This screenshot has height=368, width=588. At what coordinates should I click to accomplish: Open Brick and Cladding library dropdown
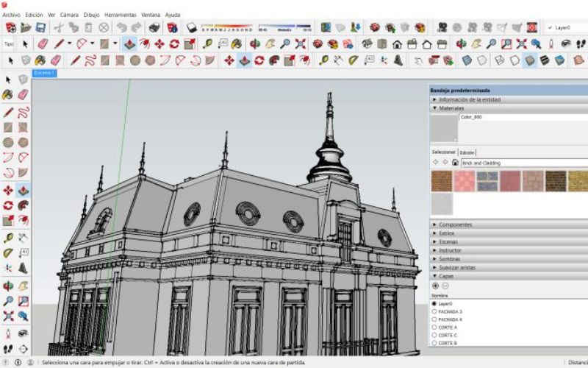click(x=524, y=163)
